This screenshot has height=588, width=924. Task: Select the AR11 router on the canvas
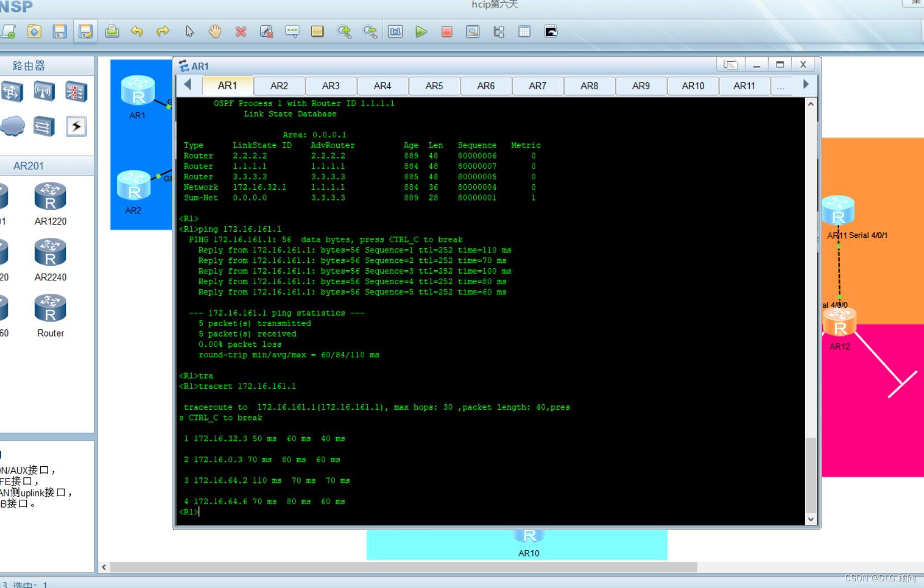(838, 211)
